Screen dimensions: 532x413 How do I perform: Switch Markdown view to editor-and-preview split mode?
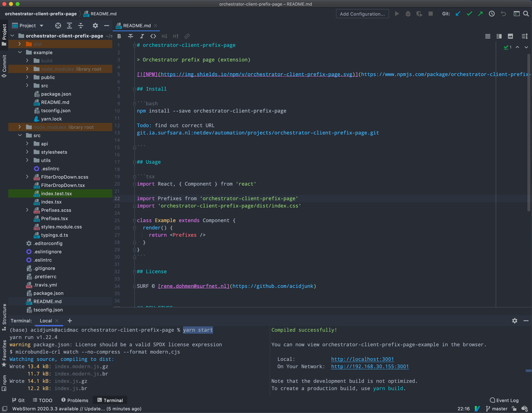tap(499, 36)
